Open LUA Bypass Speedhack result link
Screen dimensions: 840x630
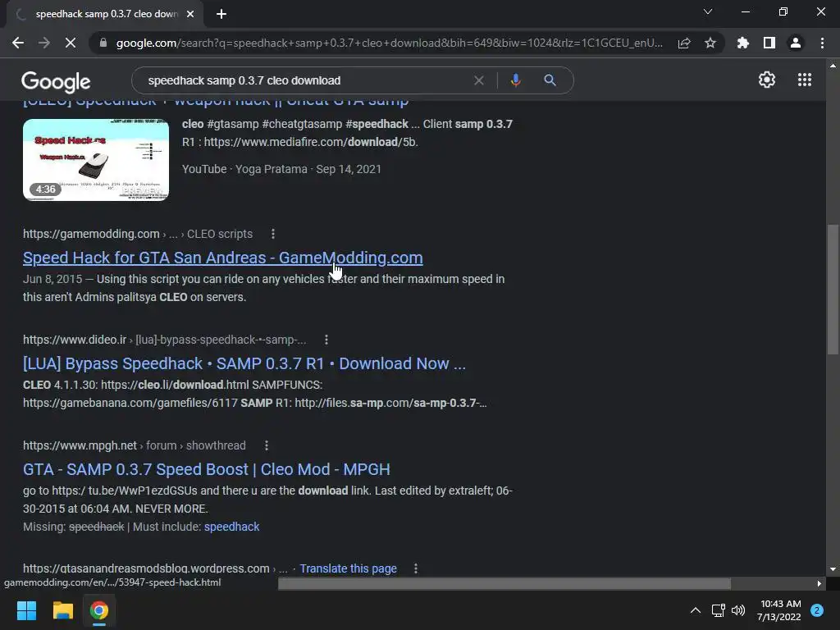(244, 363)
